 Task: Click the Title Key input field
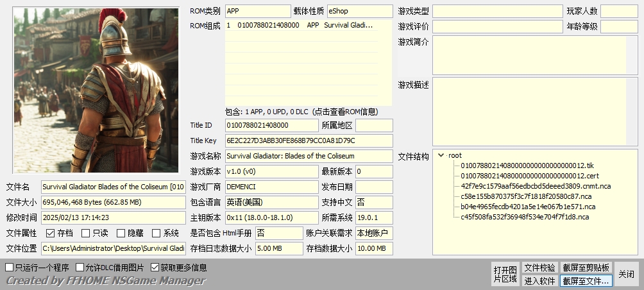pos(309,141)
